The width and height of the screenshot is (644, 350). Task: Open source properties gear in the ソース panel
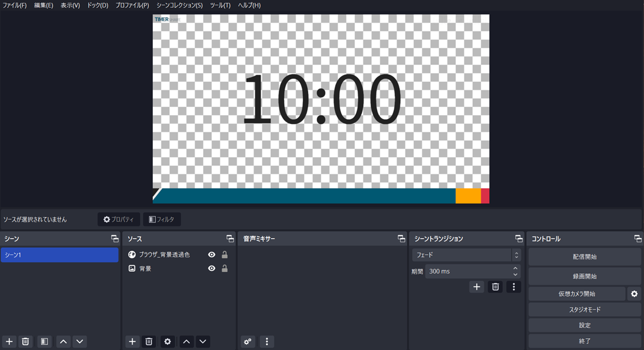click(x=167, y=342)
